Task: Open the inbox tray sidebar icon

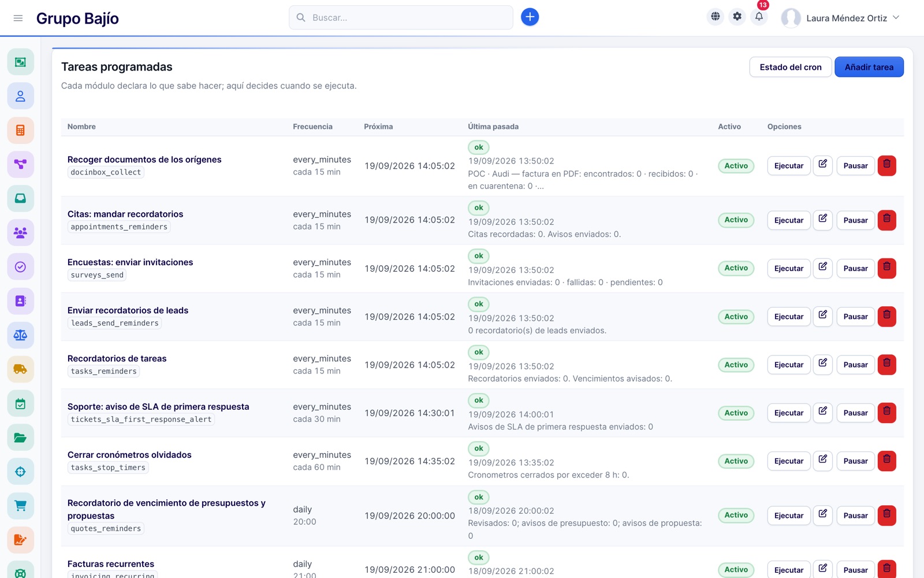Action: [x=20, y=198]
